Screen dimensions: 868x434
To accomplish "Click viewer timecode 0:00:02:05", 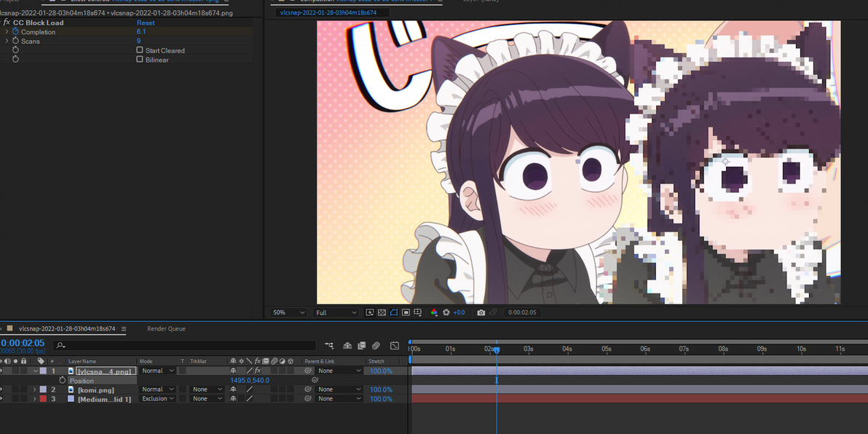I will point(521,313).
